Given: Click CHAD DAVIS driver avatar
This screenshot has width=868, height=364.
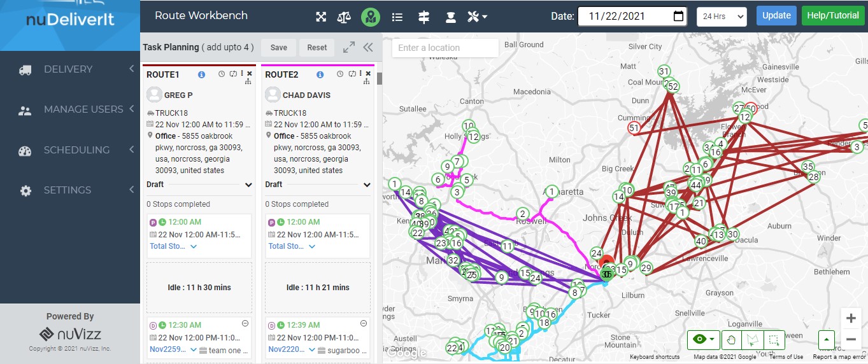Looking at the screenshot, I should click(x=273, y=95).
